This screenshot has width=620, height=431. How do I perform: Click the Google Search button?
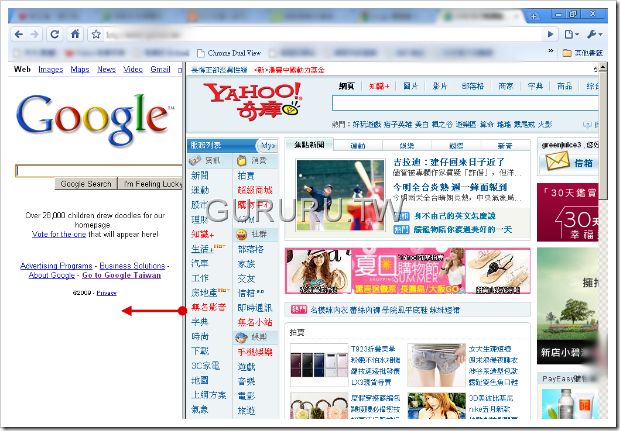tap(86, 183)
